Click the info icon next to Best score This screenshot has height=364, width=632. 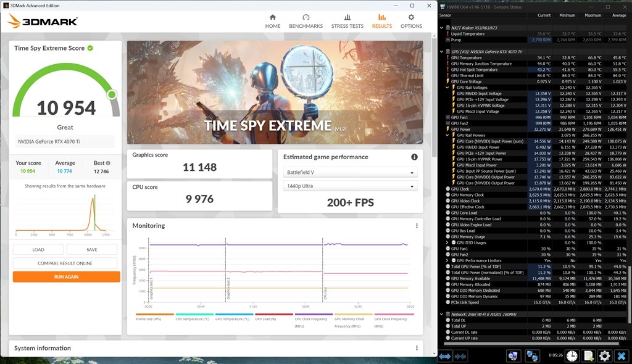[107, 163]
